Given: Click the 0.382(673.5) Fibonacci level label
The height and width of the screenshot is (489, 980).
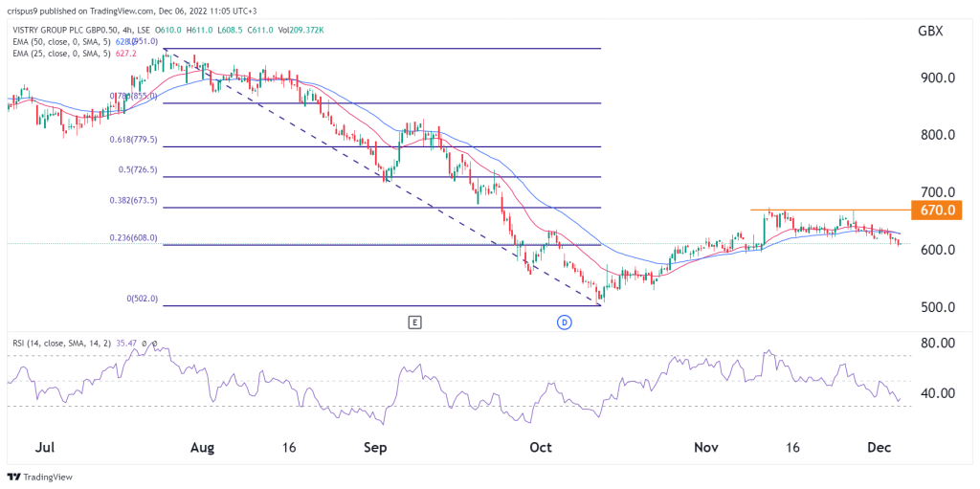Looking at the screenshot, I should pos(132,201).
